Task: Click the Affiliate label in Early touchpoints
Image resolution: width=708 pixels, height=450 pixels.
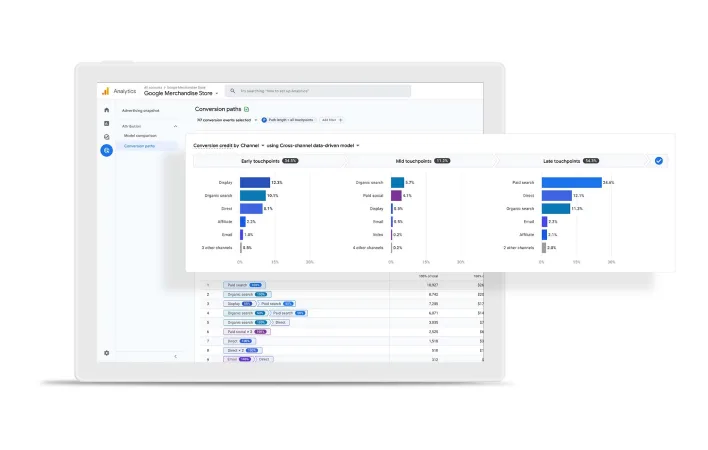Action: pos(225,222)
